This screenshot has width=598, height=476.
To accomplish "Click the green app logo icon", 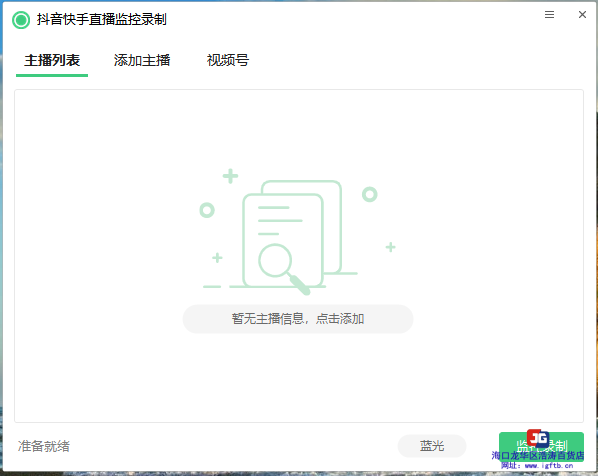I will click(x=21, y=20).
